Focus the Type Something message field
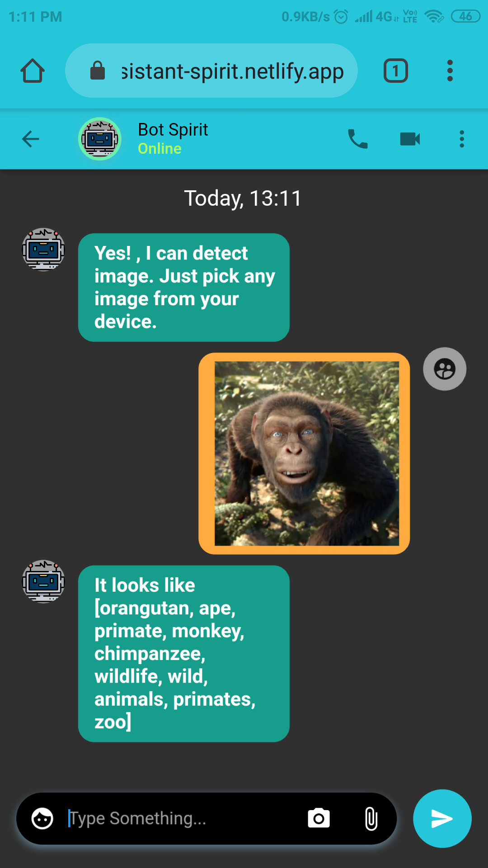Image resolution: width=488 pixels, height=868 pixels. [x=181, y=819]
